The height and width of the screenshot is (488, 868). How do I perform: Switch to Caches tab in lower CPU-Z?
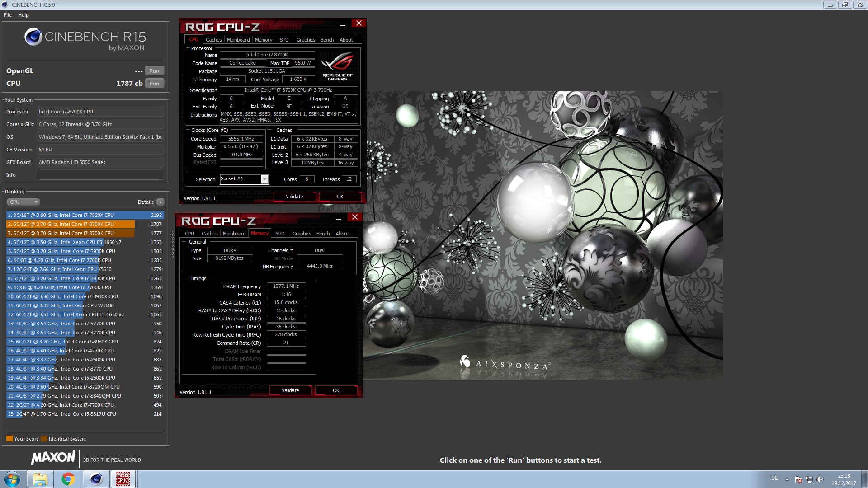tap(209, 234)
